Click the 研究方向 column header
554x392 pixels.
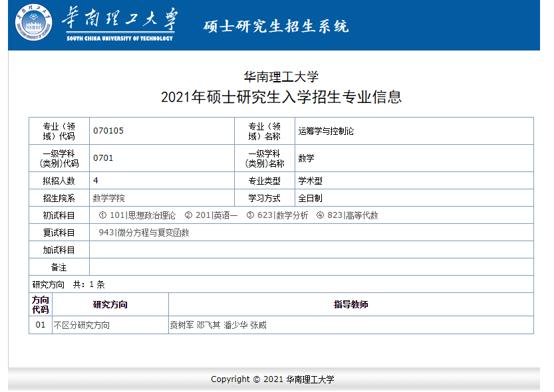(x=110, y=304)
